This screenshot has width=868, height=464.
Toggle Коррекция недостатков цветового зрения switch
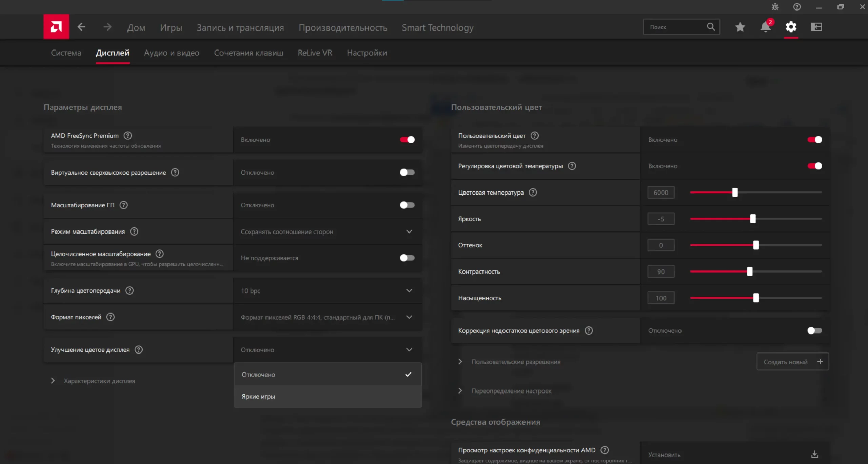814,330
